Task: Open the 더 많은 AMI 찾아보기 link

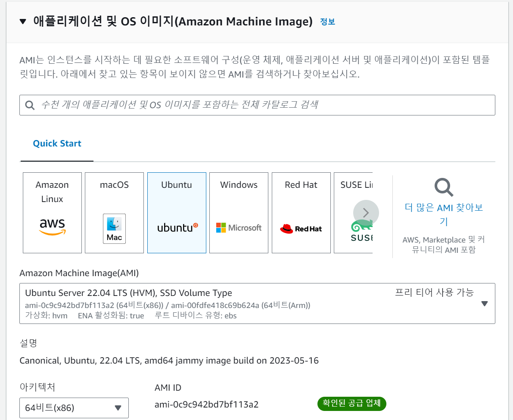Action: click(444, 214)
